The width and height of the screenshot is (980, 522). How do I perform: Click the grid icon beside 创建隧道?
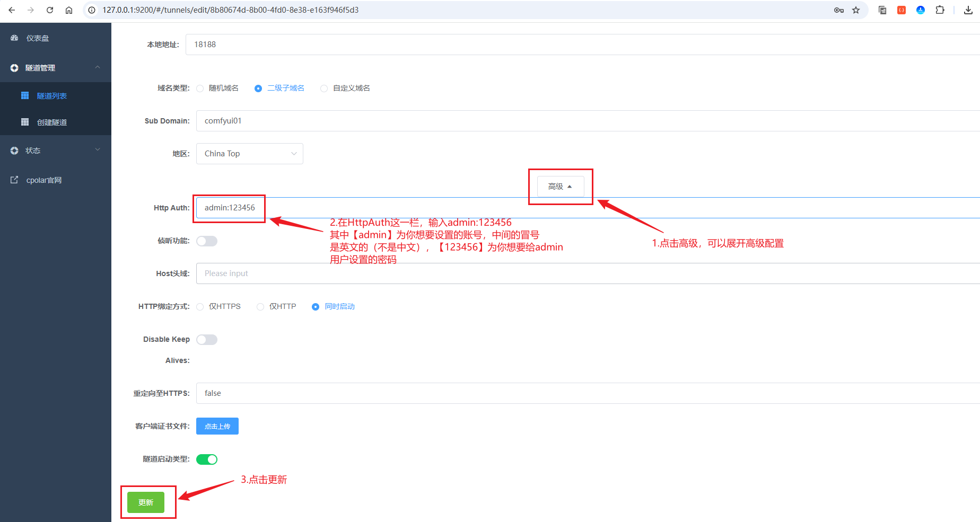click(25, 122)
